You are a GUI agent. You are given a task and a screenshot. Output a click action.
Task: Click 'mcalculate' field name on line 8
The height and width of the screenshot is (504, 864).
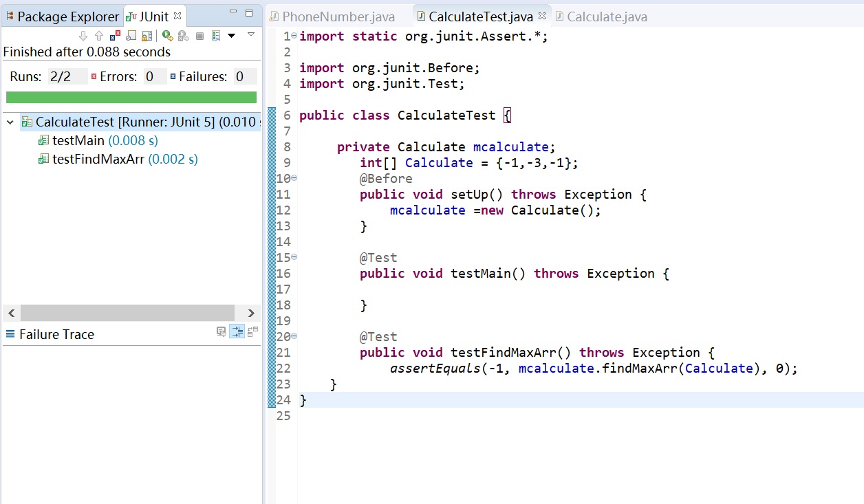[510, 147]
